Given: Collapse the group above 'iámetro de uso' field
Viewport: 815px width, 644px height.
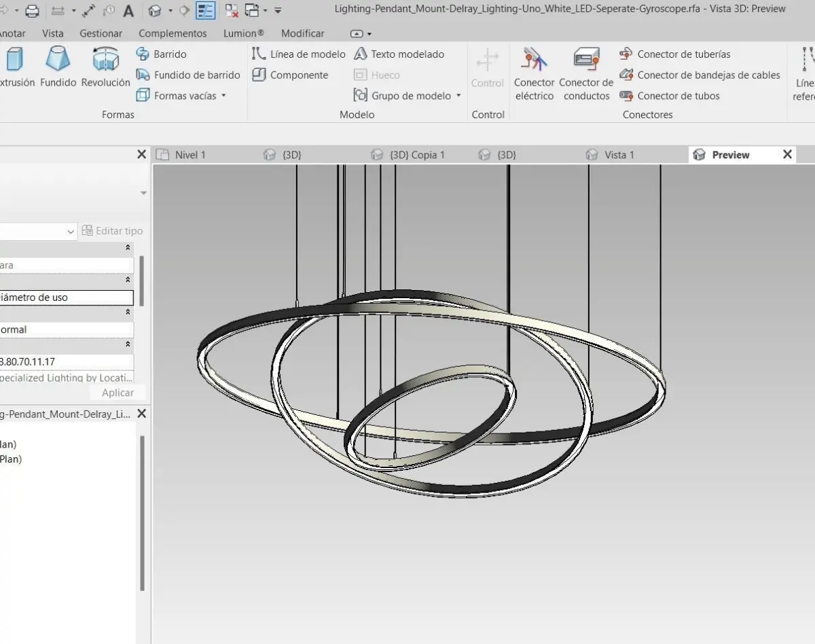Looking at the screenshot, I should tap(127, 280).
